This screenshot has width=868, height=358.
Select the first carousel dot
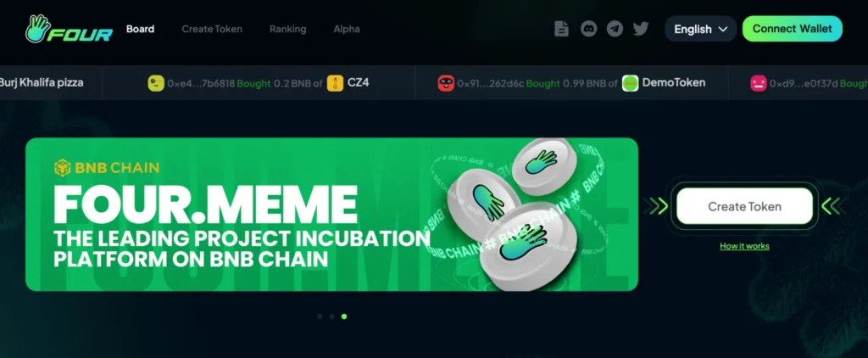320,316
